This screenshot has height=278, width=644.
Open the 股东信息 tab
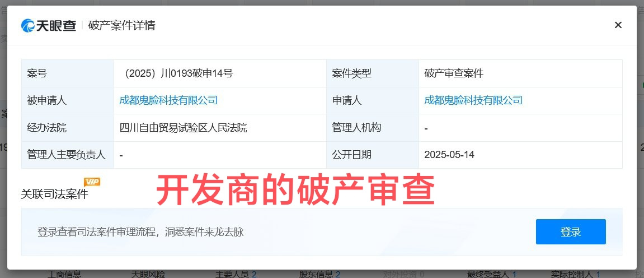pos(320,274)
